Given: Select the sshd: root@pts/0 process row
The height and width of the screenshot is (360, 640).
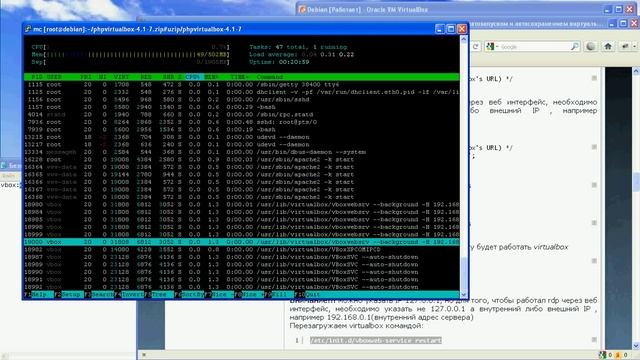Looking at the screenshot, I should pos(242,122).
